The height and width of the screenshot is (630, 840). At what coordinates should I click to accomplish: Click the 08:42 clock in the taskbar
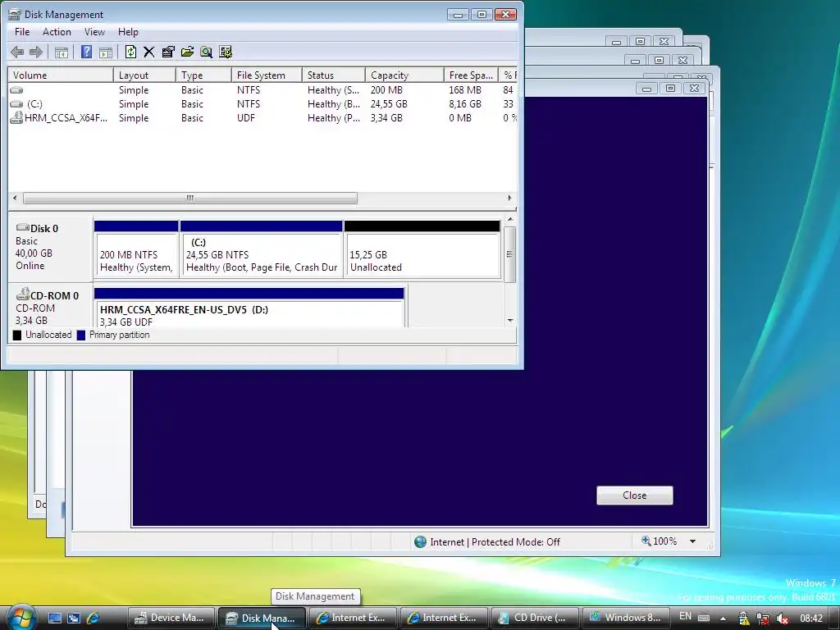(811, 619)
